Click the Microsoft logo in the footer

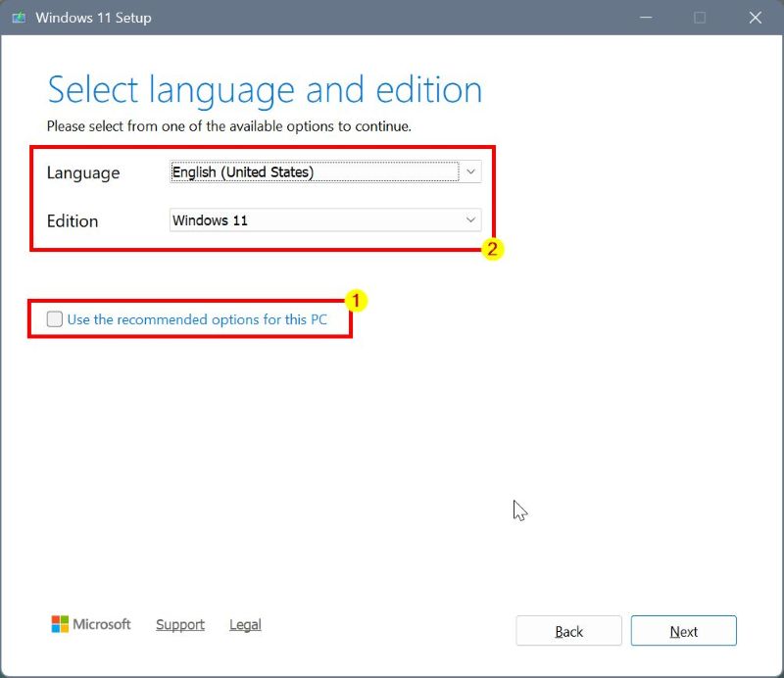91,624
